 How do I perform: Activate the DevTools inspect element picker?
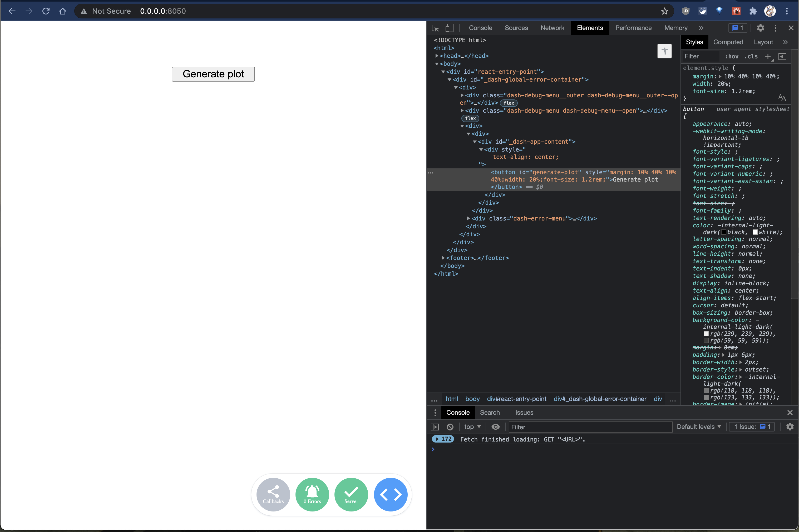coord(435,28)
